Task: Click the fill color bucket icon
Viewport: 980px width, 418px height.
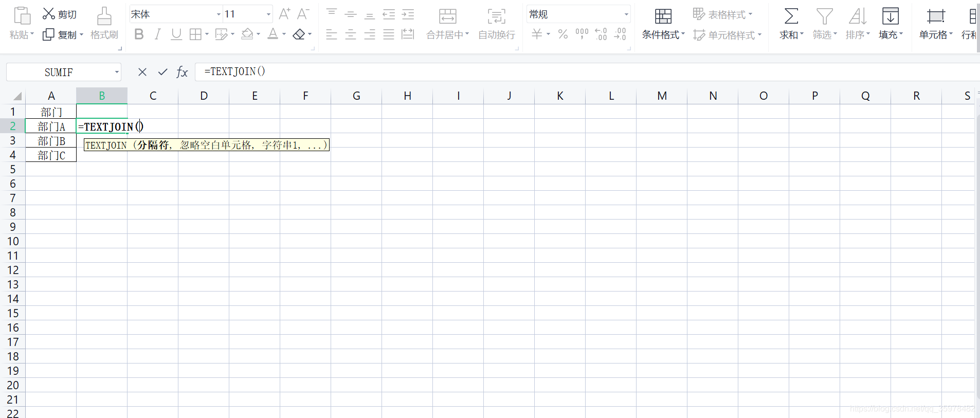Action: click(247, 34)
